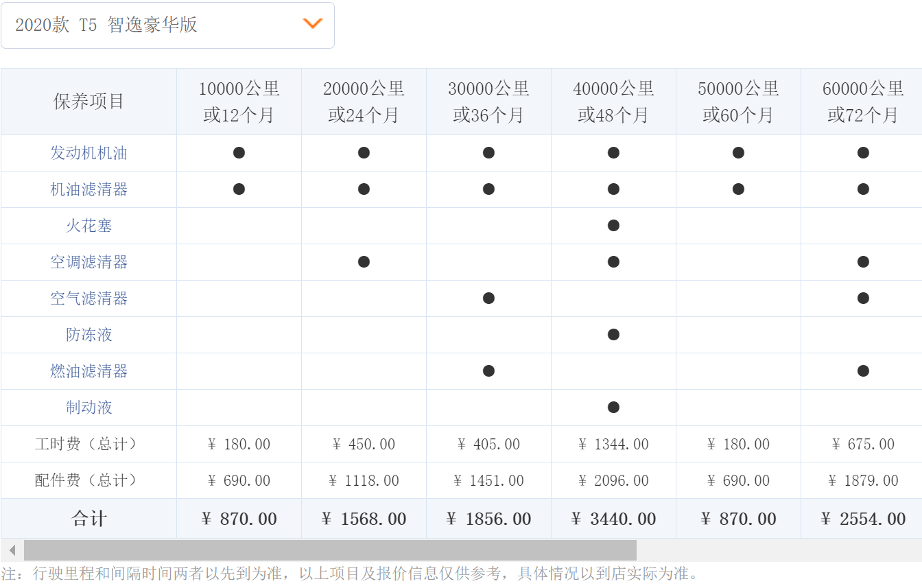
Task: Open the 机油滤清器 link
Action: 88,189
